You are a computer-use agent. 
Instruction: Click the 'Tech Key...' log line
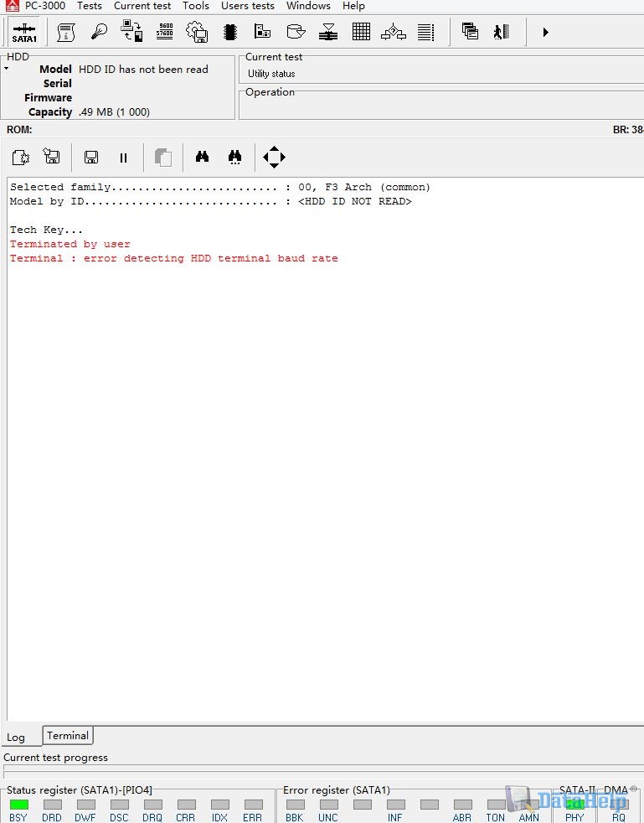click(46, 230)
